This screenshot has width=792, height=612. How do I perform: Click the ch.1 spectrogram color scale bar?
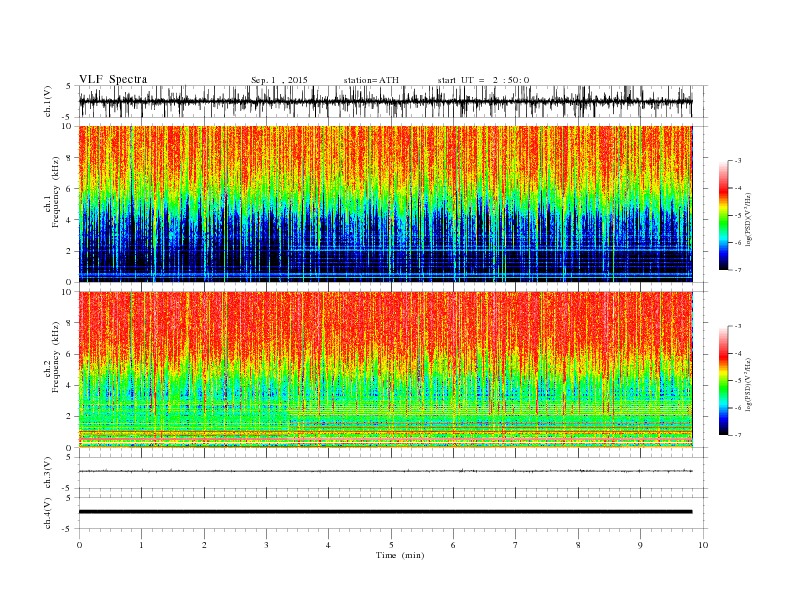723,216
